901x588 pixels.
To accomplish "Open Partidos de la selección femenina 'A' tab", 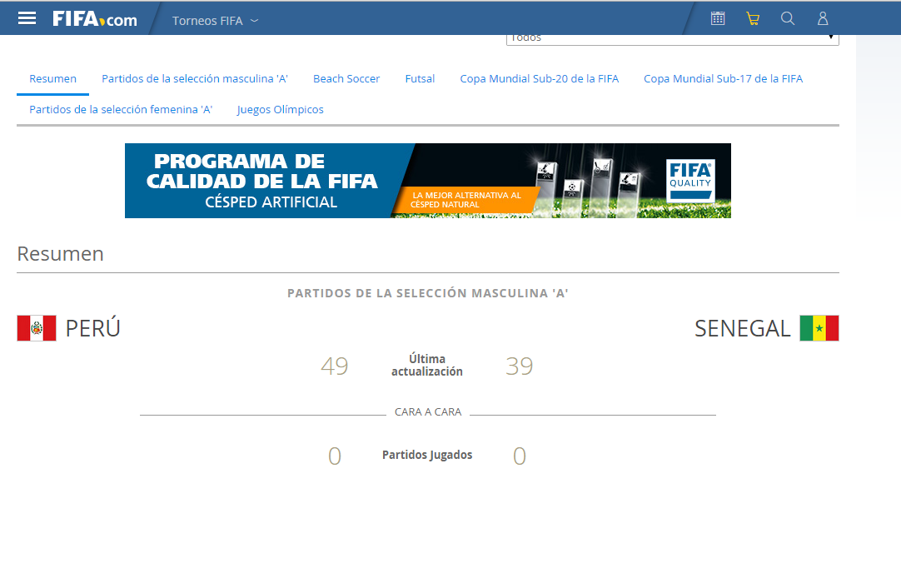I will tap(121, 109).
